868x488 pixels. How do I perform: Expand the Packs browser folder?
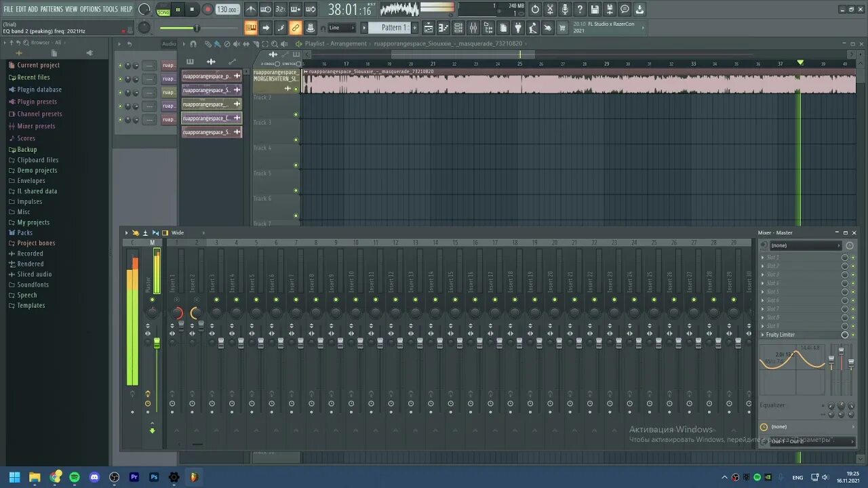tap(24, 232)
